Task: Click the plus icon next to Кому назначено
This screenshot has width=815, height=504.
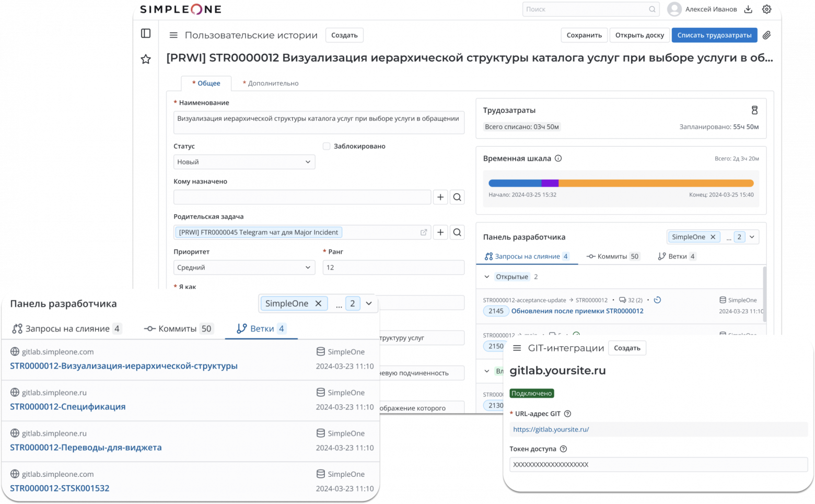Action: coord(440,197)
